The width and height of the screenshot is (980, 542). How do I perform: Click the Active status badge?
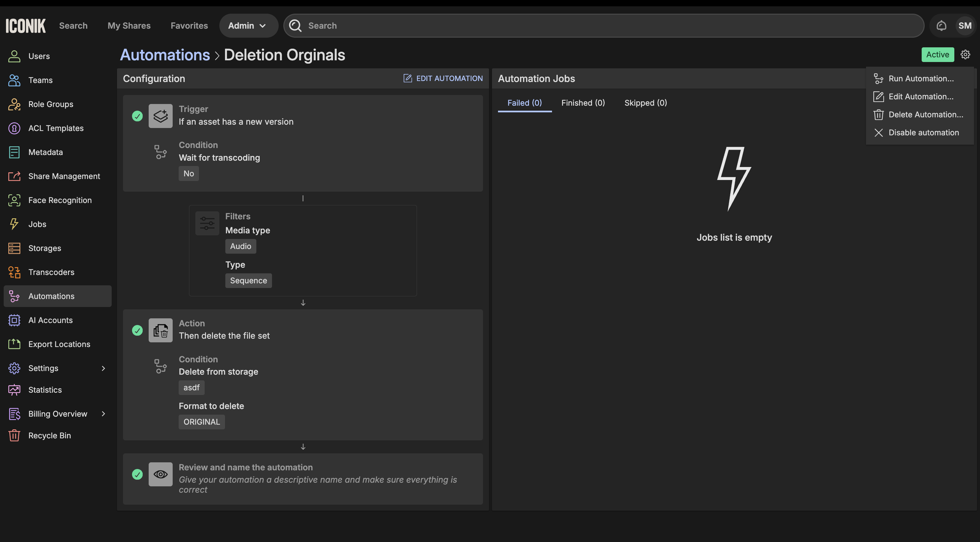(x=937, y=54)
